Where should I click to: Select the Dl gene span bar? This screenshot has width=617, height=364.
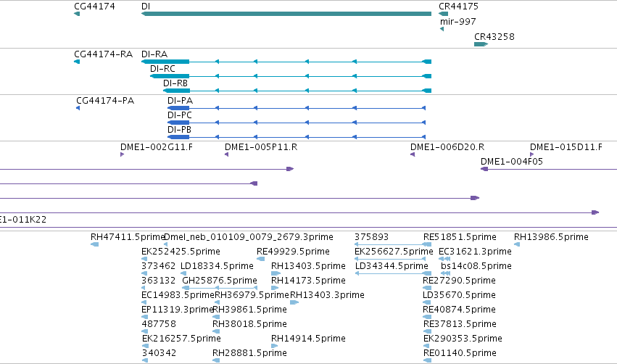[286, 14]
